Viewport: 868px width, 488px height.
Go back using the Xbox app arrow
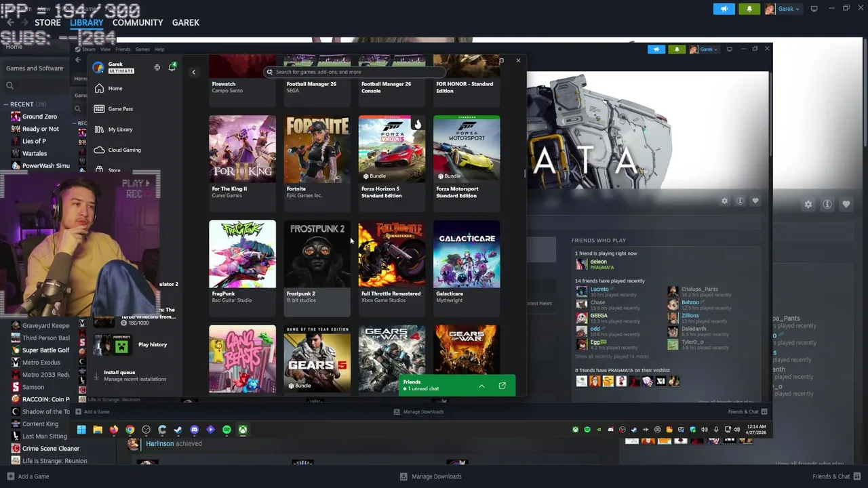(x=193, y=72)
